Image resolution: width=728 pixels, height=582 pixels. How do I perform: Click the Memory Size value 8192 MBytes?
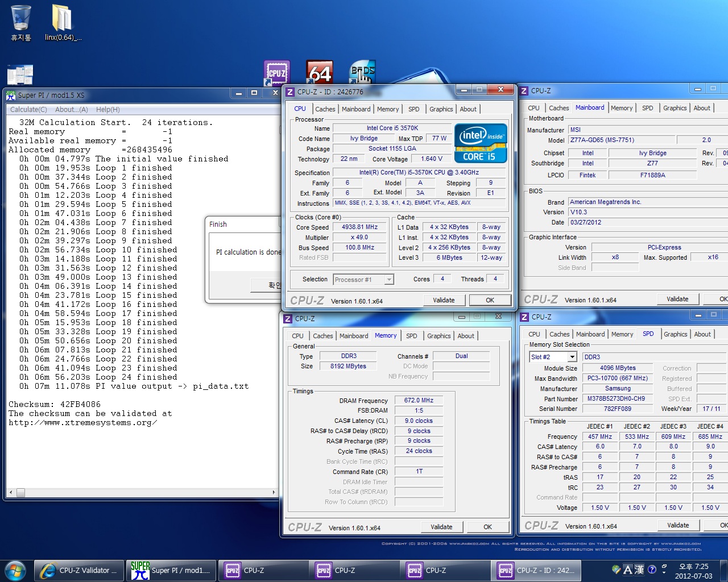[x=348, y=366]
